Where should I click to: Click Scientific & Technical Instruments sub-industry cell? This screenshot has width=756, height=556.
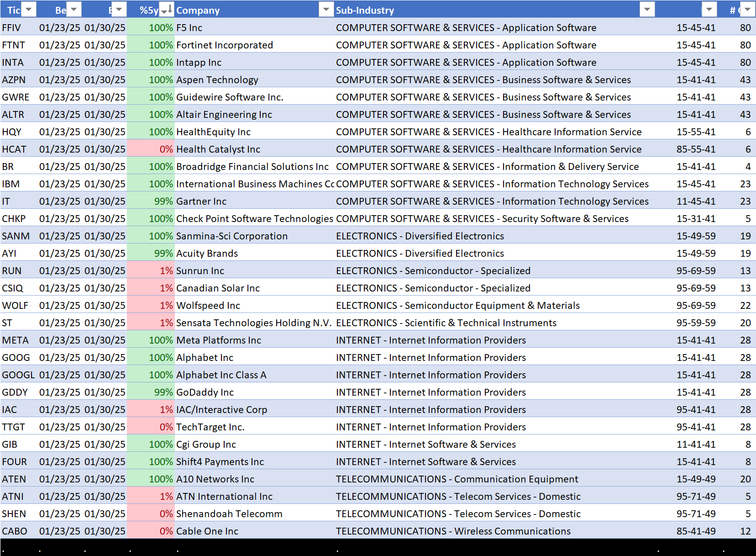pyautogui.click(x=495, y=323)
